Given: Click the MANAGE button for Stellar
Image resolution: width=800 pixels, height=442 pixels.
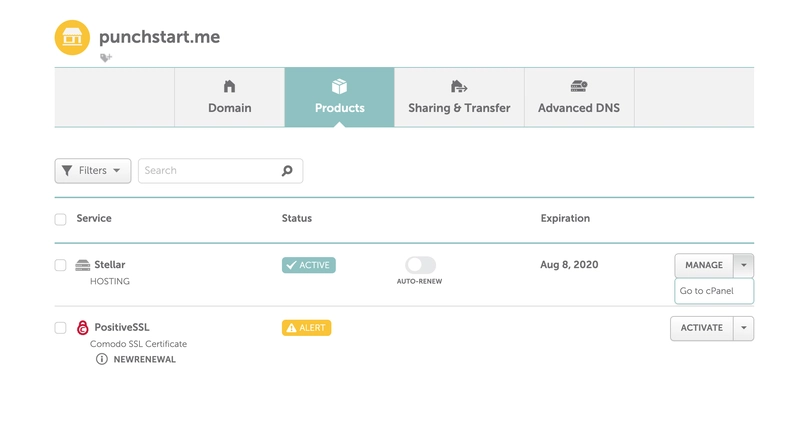Looking at the screenshot, I should (x=704, y=265).
